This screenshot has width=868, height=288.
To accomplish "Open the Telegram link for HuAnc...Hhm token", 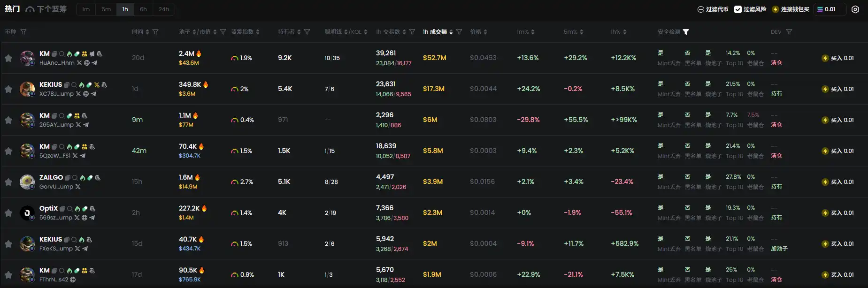I will coord(94,63).
